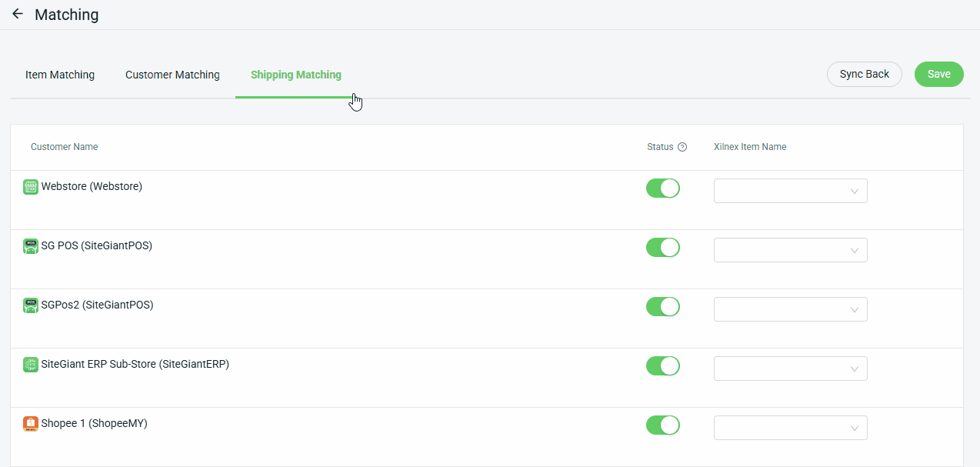
Task: Toggle the Shopee 1 status switch
Action: pyautogui.click(x=662, y=425)
